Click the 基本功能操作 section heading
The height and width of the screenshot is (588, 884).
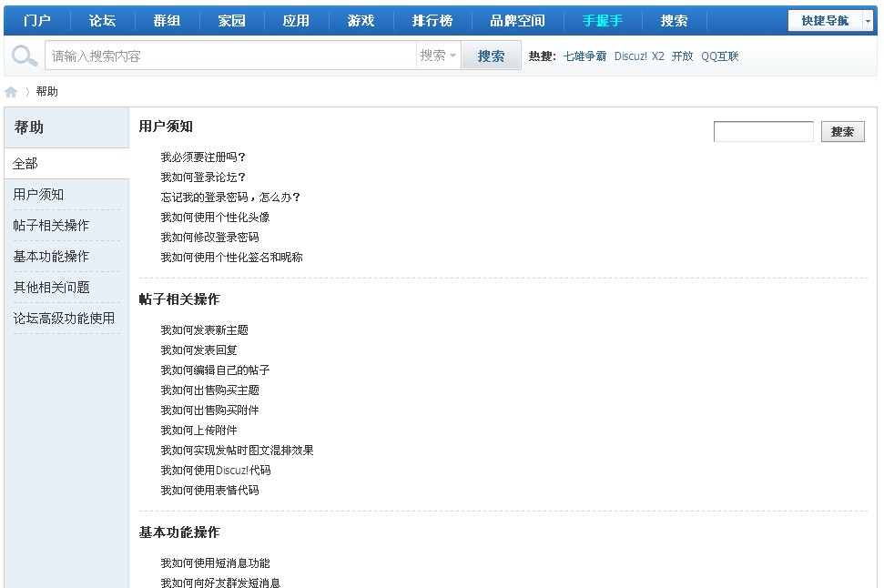pos(179,532)
